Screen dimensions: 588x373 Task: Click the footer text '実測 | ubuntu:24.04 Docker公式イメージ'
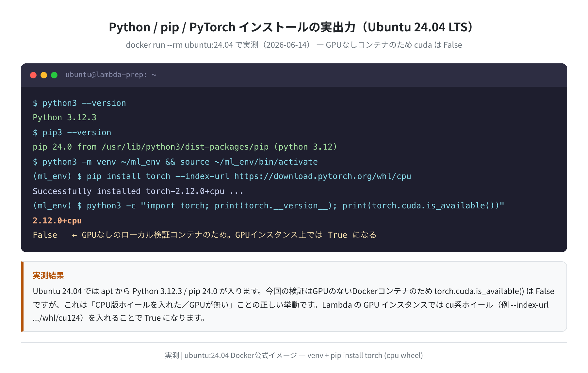[x=294, y=355]
